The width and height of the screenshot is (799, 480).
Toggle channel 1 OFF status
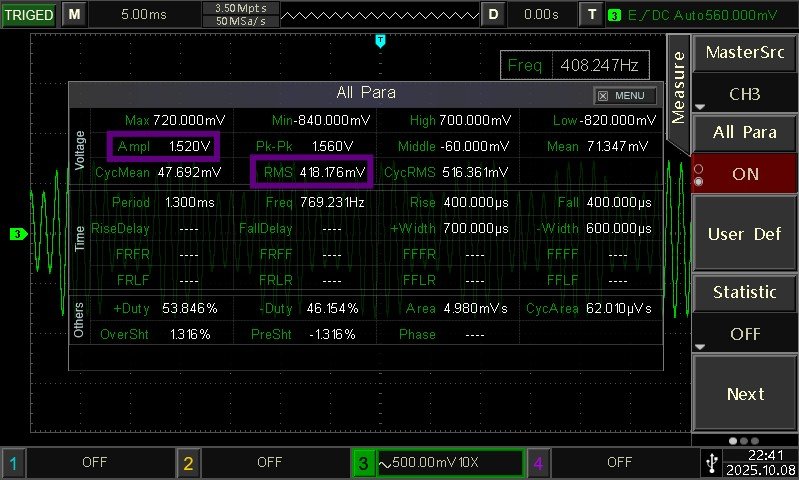95,462
